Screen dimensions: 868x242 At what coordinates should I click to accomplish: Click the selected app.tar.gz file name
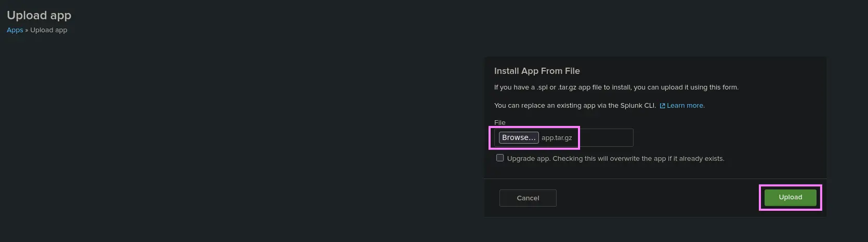tap(557, 138)
